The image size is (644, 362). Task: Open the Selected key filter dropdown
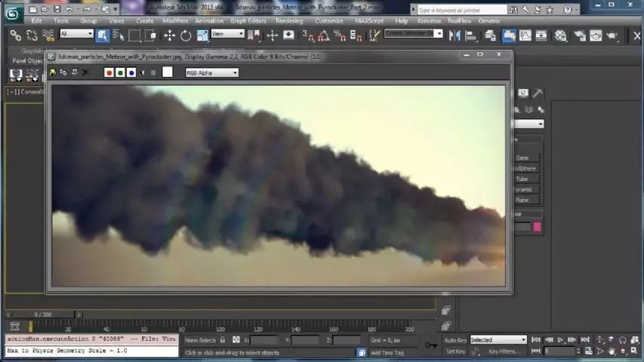[498, 340]
